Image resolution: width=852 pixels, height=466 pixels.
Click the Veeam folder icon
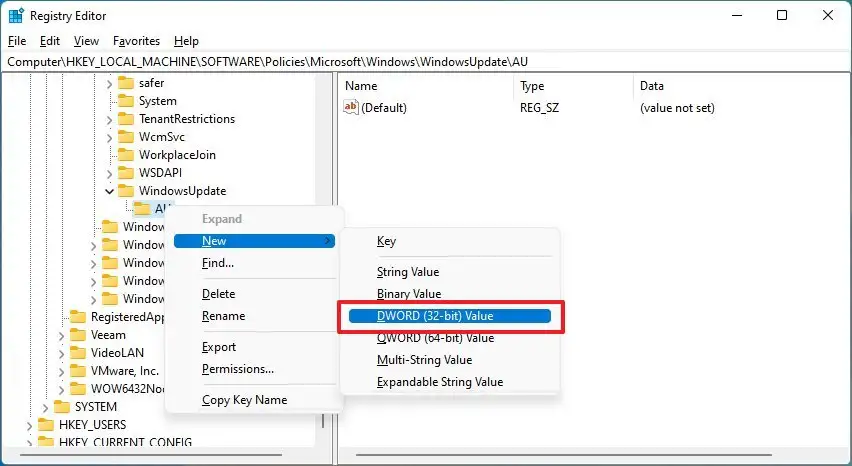click(78, 335)
